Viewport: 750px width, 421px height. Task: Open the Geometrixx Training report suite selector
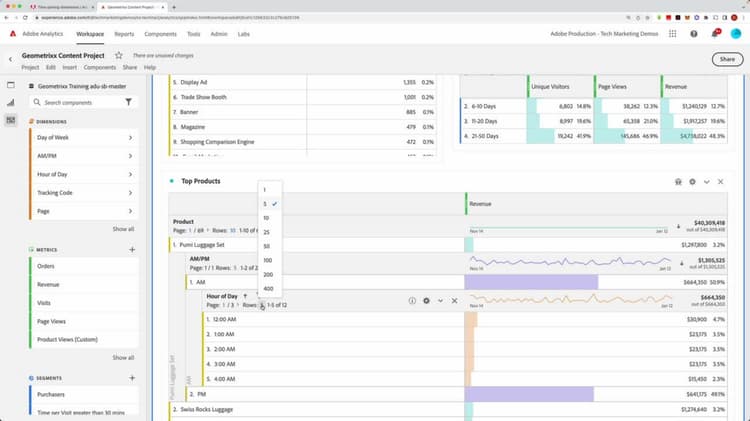pos(82,86)
